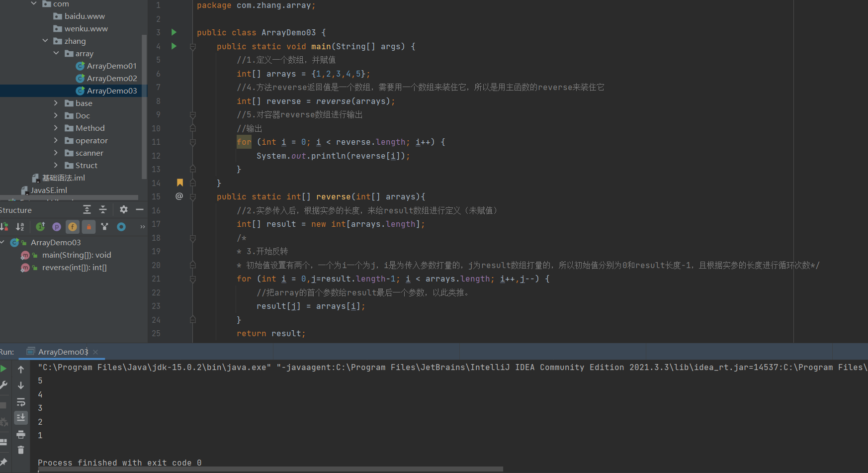
Task: Click the ArrayDemo01 class icon in project tree
Action: [80, 66]
